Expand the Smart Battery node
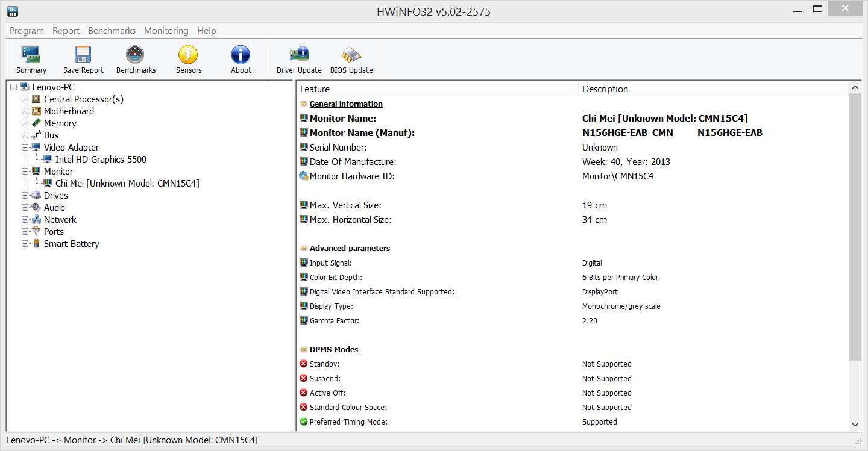 (25, 244)
